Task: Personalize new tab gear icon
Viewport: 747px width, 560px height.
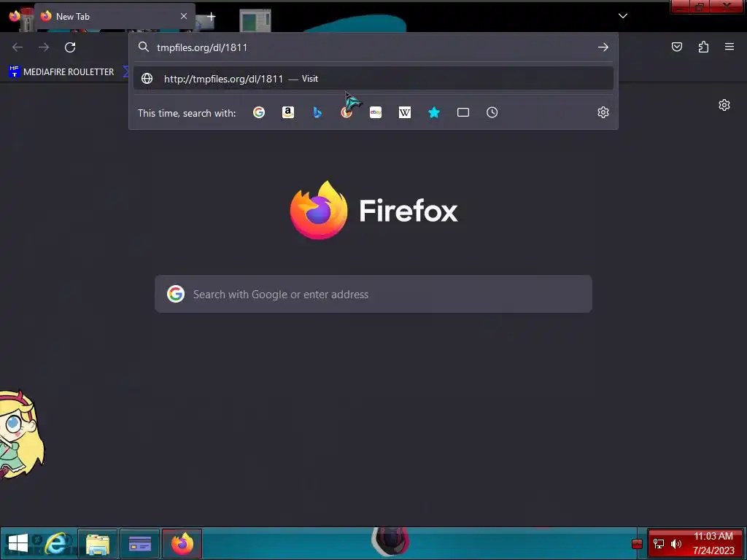Action: point(724,105)
